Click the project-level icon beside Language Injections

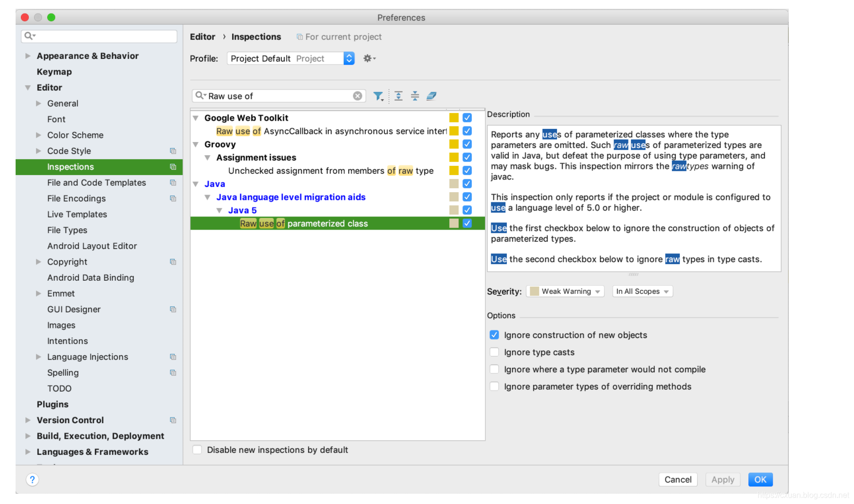click(173, 357)
